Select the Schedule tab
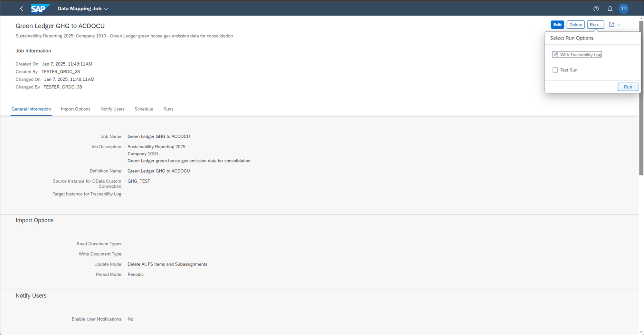644x335 pixels. (144, 109)
